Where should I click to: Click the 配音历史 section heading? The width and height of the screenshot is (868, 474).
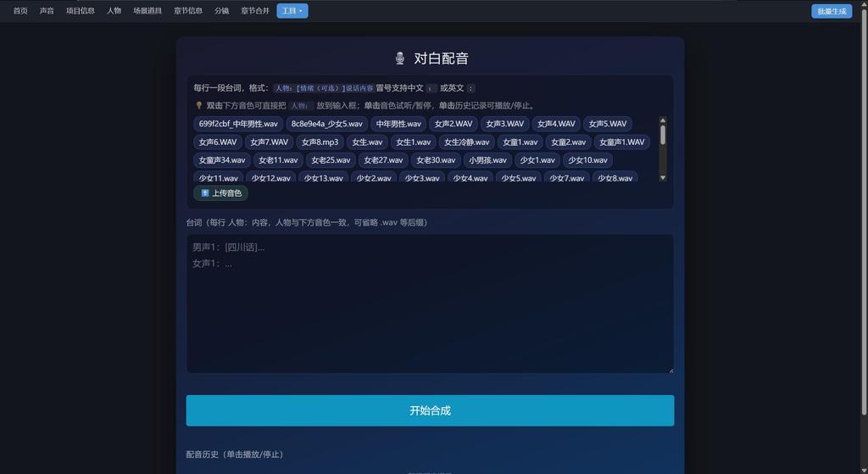[x=235, y=454]
